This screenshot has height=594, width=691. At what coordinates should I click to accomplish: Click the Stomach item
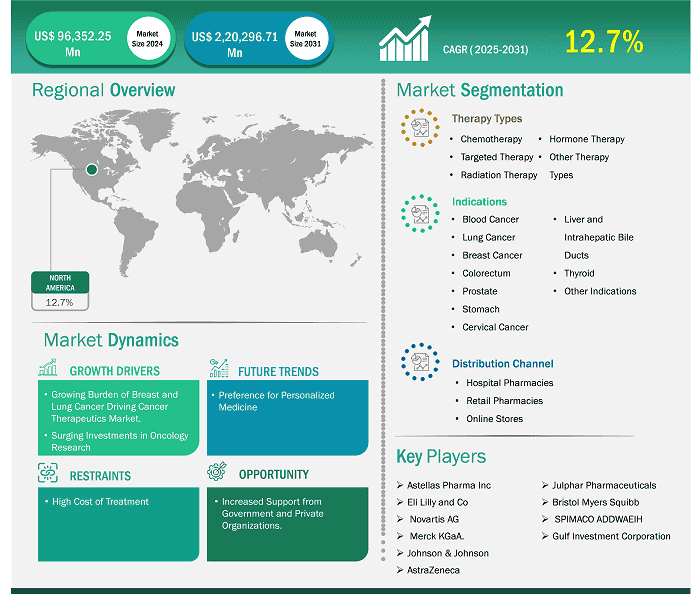point(481,309)
